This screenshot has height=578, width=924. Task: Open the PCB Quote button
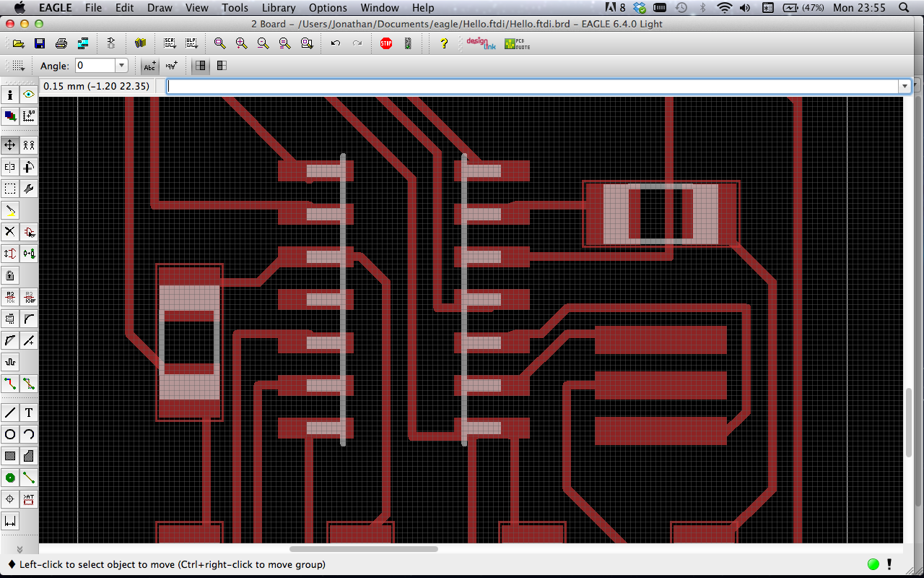(517, 43)
